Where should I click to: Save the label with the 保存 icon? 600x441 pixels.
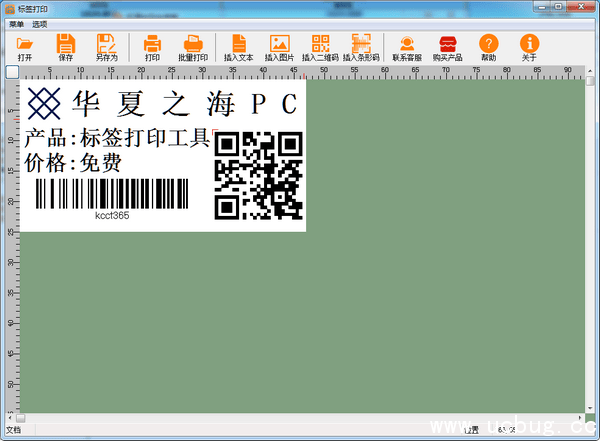click(x=66, y=47)
